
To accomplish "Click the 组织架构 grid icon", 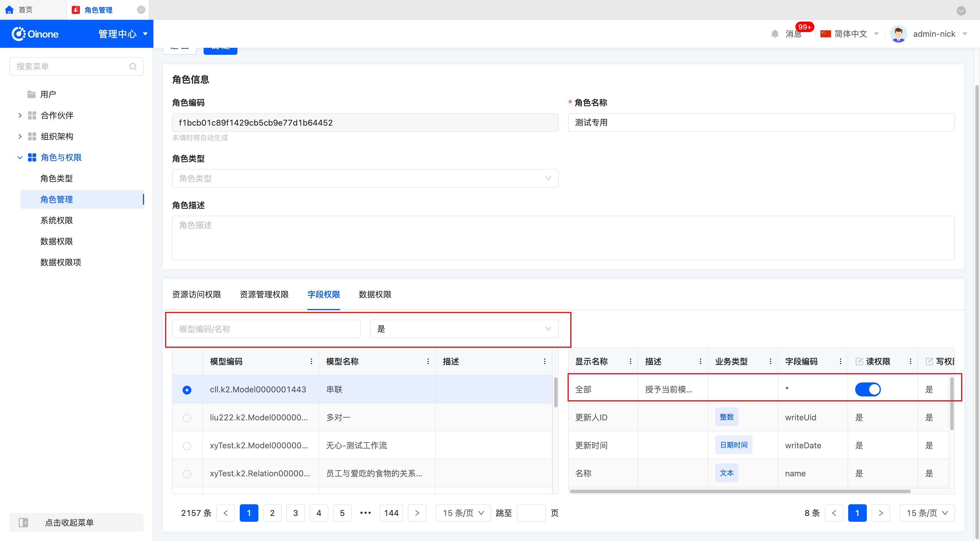I will point(32,136).
